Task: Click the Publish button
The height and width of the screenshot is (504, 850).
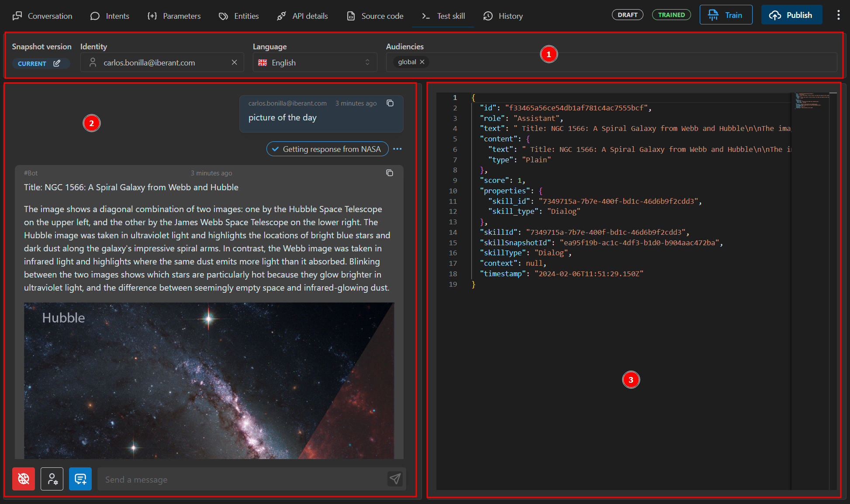Action: [x=791, y=15]
